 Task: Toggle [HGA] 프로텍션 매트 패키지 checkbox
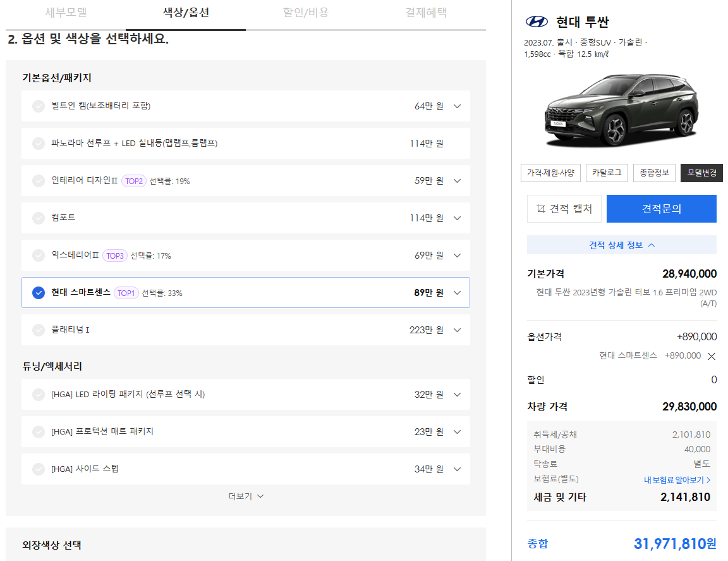pyautogui.click(x=39, y=432)
